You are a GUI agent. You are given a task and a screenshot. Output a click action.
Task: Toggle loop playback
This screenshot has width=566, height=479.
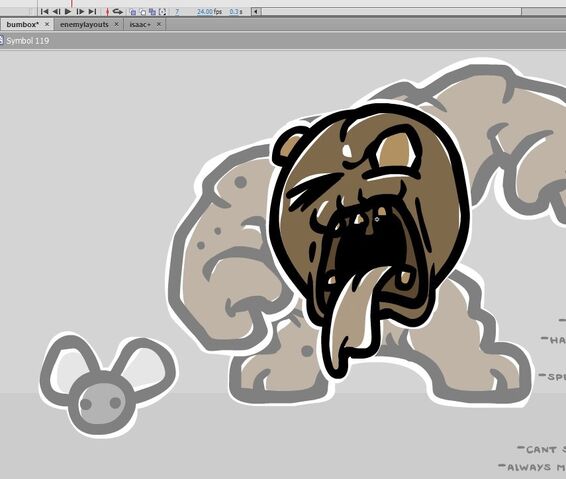tap(118, 12)
